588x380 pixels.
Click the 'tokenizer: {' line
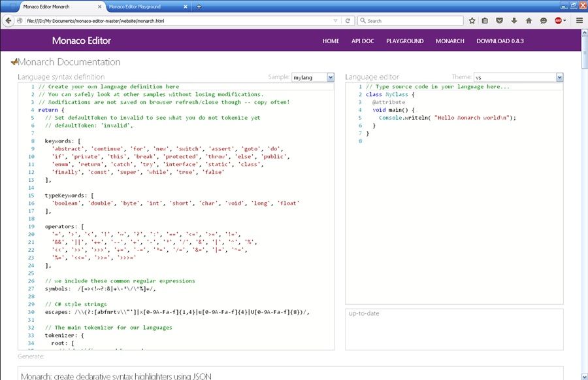pyautogui.click(x=65, y=336)
